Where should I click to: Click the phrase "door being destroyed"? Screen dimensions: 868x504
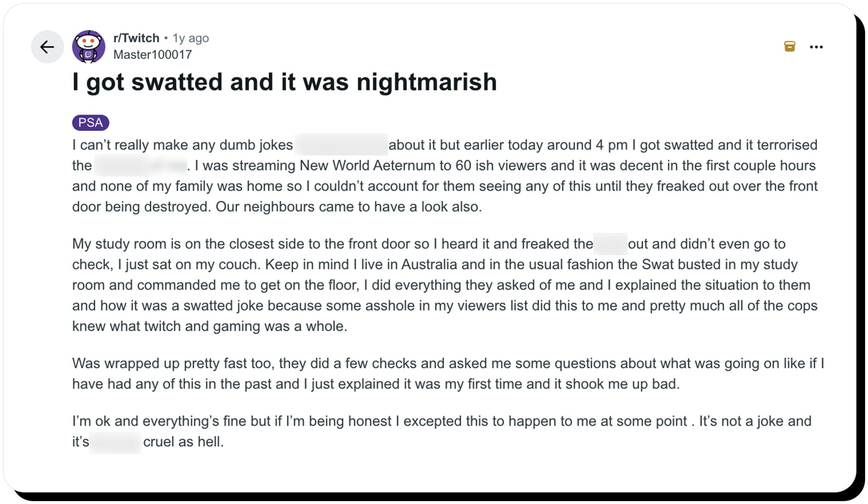coord(140,207)
